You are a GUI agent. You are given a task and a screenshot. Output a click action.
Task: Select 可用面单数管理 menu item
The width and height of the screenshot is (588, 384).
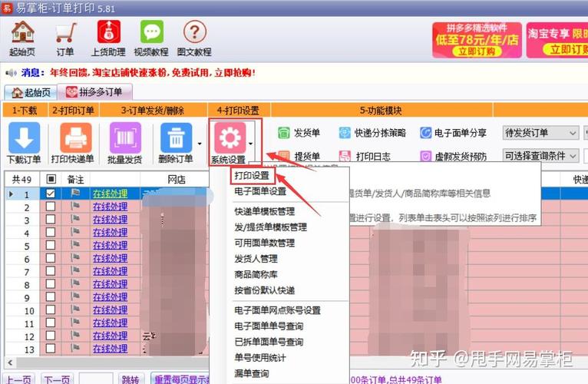pyautogui.click(x=265, y=243)
